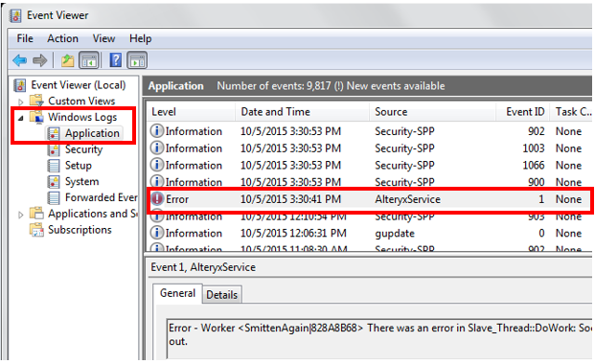Select the gupdate source cell
595x364 pixels.
click(395, 233)
